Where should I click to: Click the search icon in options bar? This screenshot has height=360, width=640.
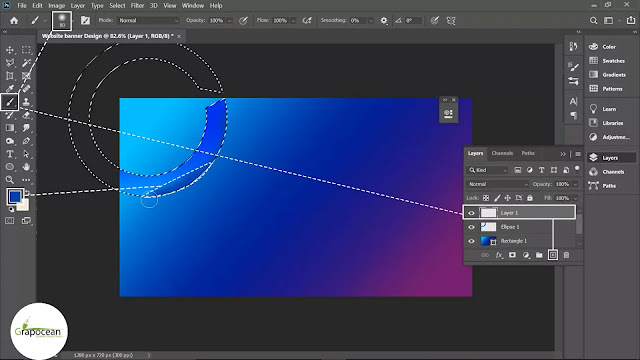593,20
